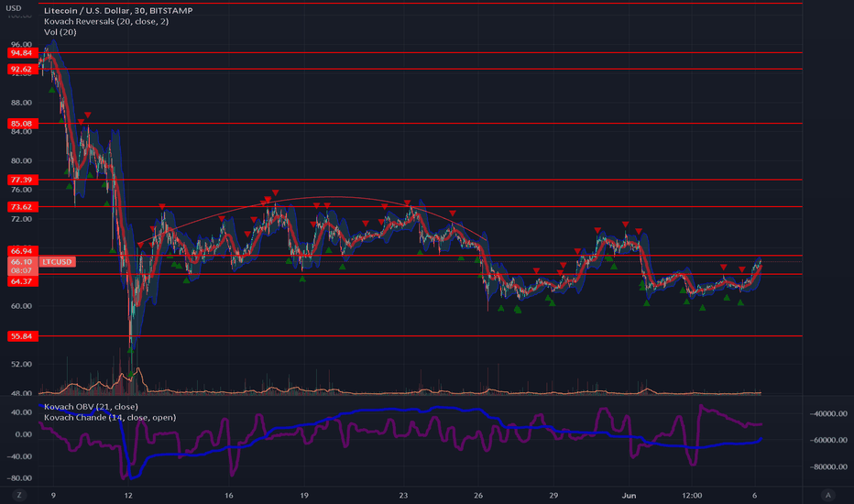
Task: Select the 66.94 price level label
Action: click(x=22, y=251)
